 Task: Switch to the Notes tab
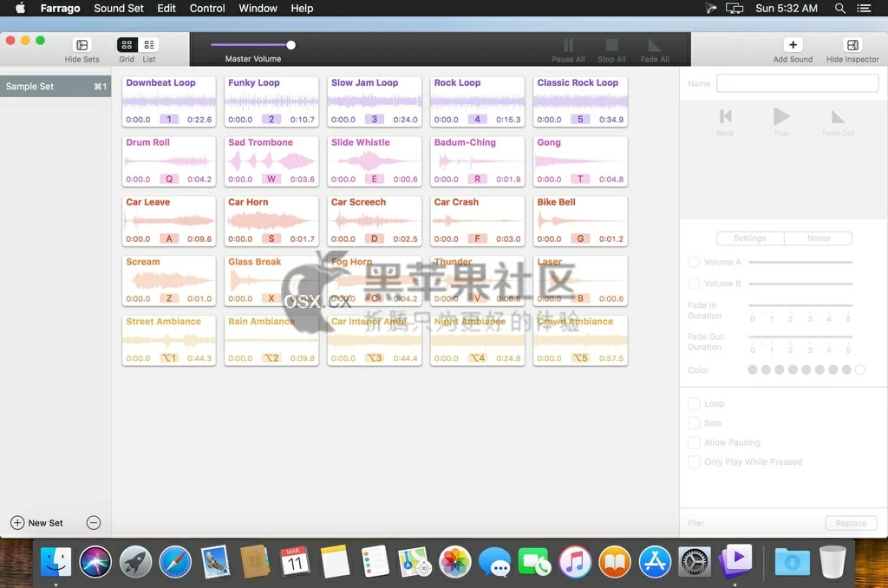tap(819, 238)
